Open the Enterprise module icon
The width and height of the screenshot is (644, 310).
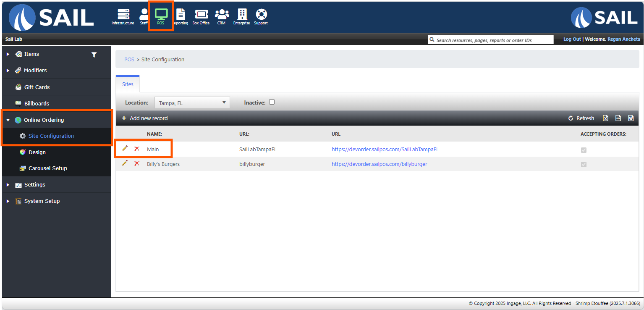pyautogui.click(x=241, y=16)
